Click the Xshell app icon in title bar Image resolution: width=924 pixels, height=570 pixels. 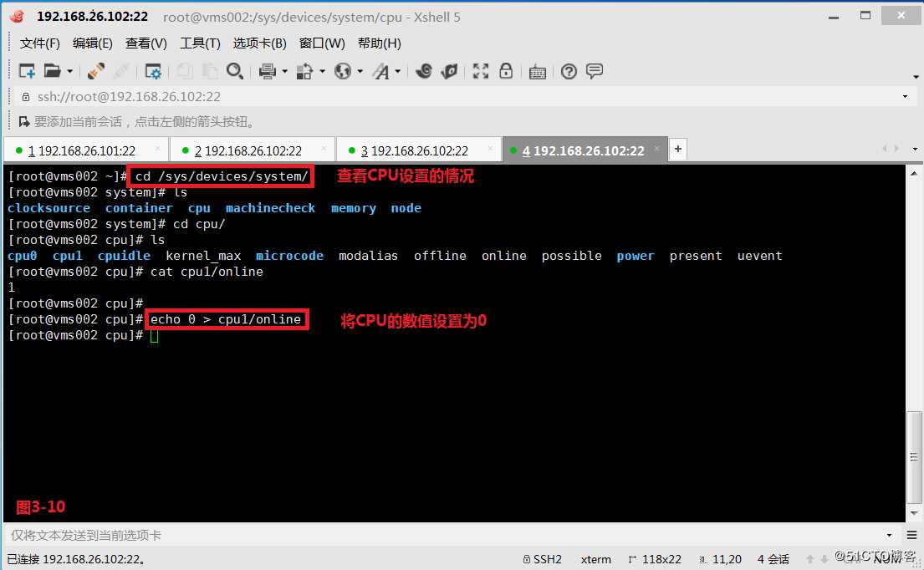pos(17,17)
